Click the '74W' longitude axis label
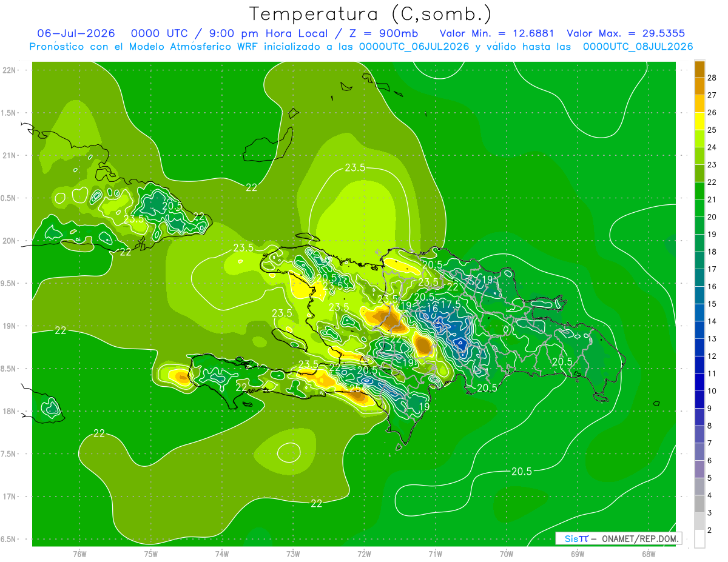728x562 pixels. (x=222, y=554)
